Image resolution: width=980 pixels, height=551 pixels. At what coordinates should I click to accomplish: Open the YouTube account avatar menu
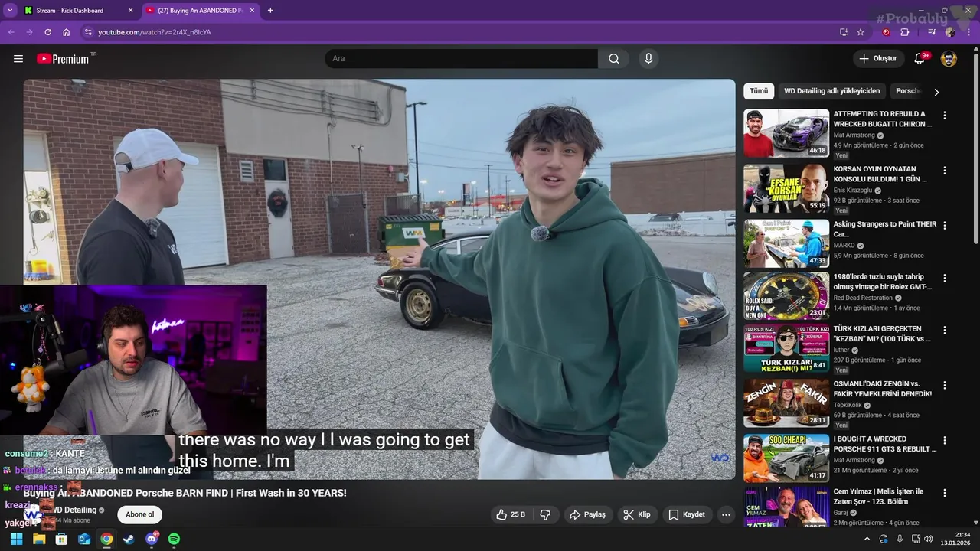(x=949, y=59)
